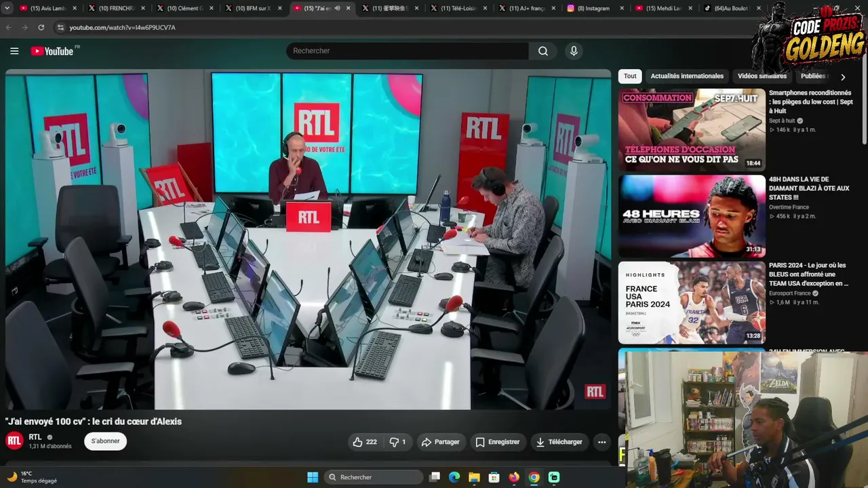The image size is (868, 488).
Task: Open the YouTube guide hamburger menu
Action: click(14, 51)
